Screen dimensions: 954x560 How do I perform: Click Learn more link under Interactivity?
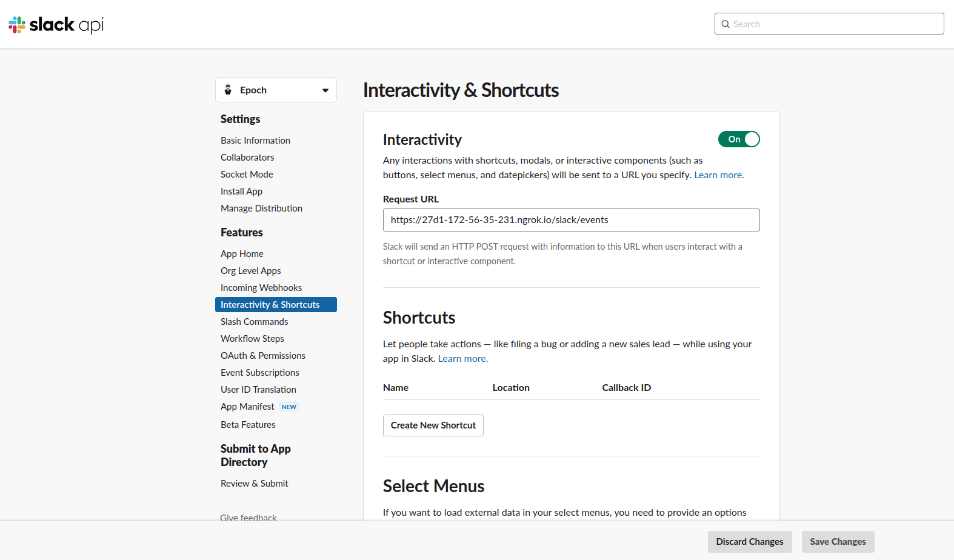coord(719,175)
